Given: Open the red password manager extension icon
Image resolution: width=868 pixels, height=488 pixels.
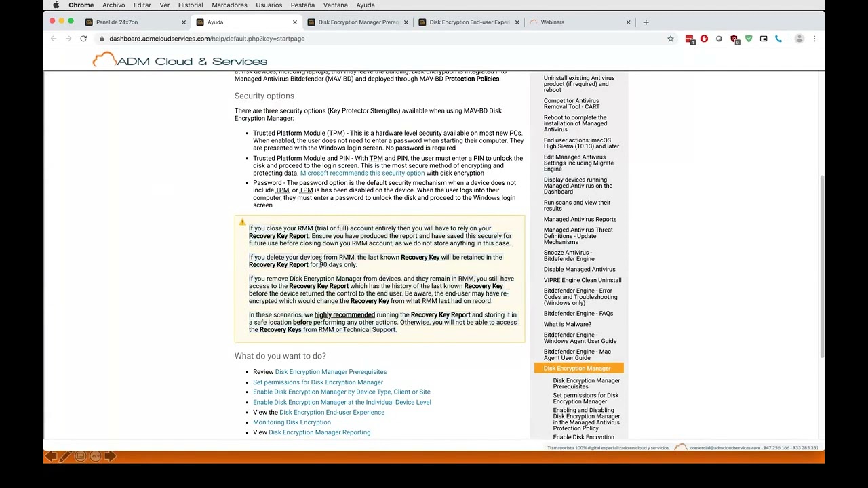Looking at the screenshot, I should [x=690, y=39].
